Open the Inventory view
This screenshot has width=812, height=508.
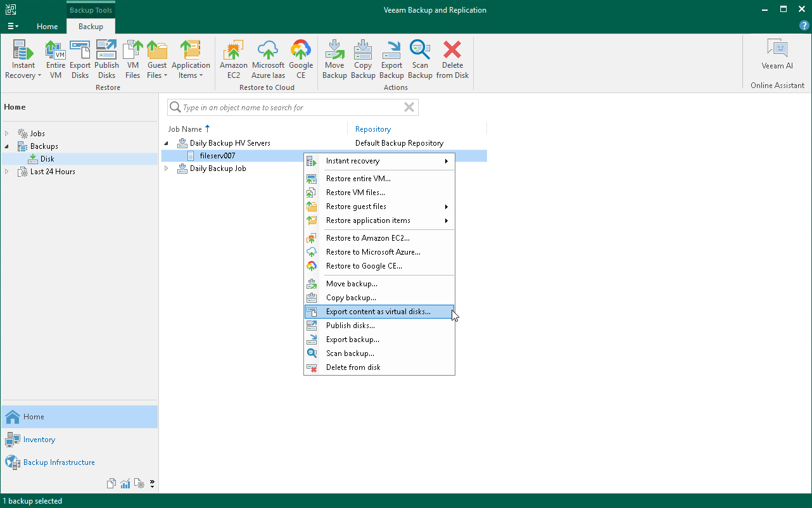tap(79, 440)
